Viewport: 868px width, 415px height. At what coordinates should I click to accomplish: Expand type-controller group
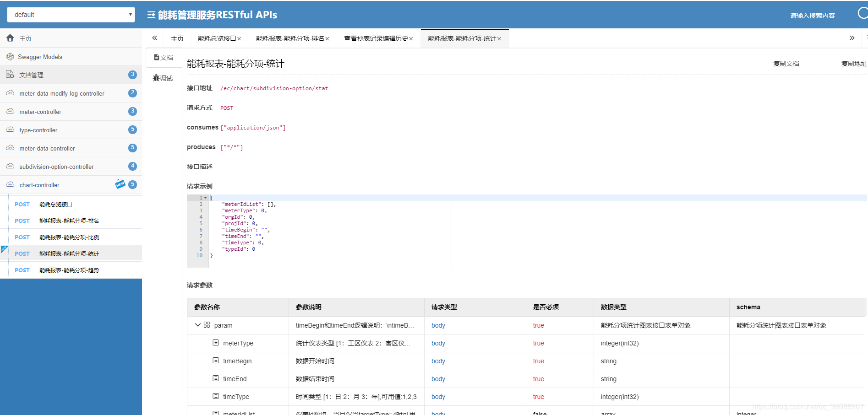71,130
